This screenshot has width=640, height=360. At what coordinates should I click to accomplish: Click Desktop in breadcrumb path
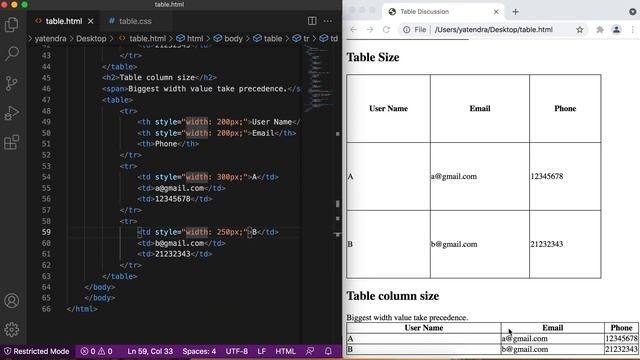(x=91, y=38)
